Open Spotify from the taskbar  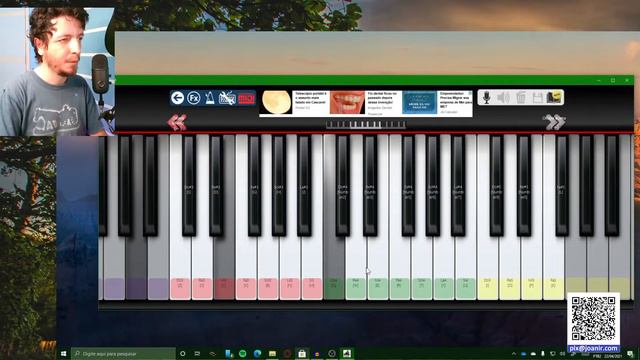(x=242, y=353)
